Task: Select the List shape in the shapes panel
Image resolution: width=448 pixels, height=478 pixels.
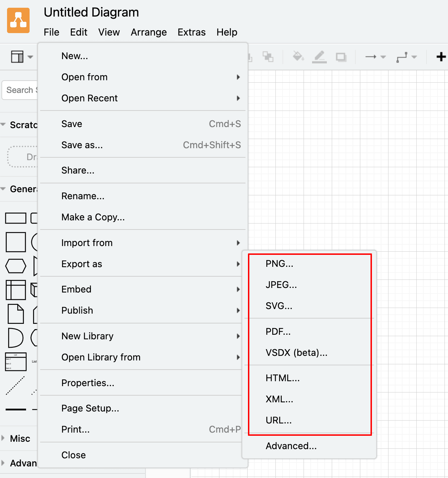Action: [x=15, y=361]
